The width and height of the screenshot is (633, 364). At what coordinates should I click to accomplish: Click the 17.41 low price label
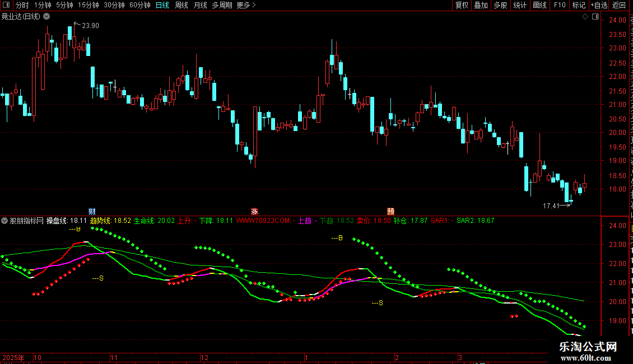[551, 206]
